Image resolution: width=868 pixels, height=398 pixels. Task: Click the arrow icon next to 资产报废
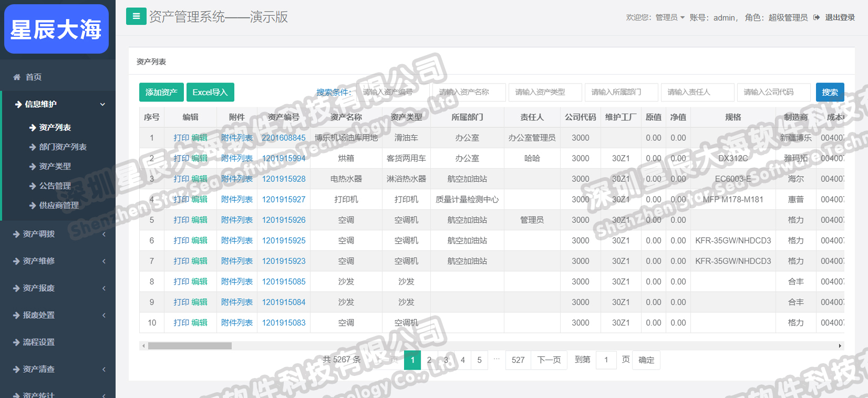pyautogui.click(x=16, y=288)
